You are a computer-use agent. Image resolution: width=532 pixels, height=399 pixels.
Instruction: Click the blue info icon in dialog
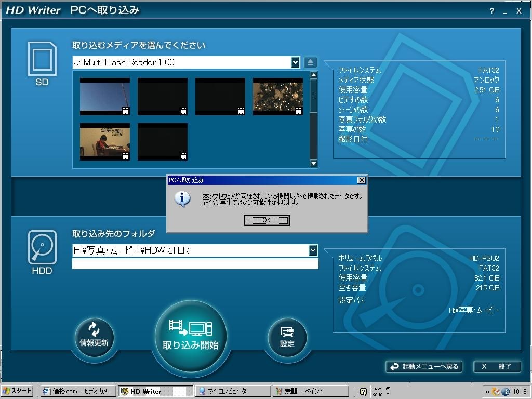coord(182,199)
